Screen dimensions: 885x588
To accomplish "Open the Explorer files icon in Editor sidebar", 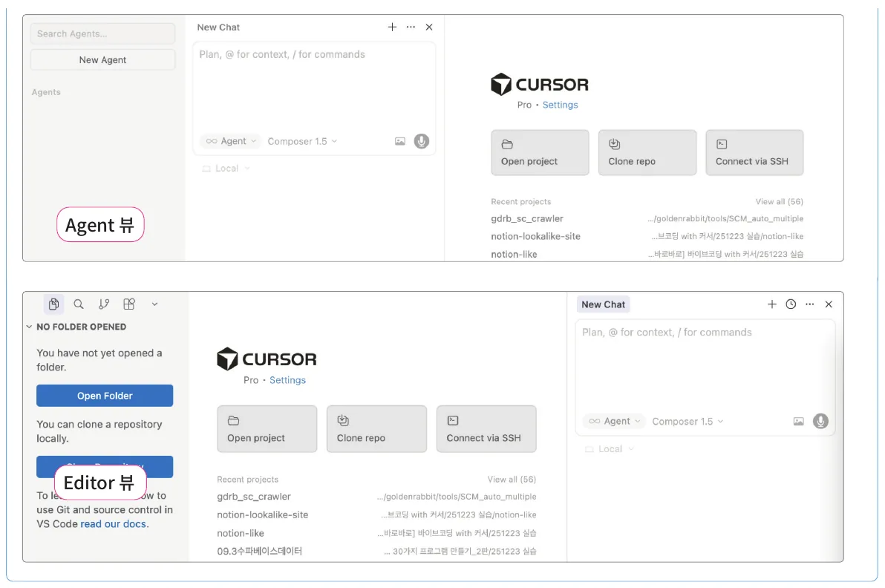I will click(53, 304).
